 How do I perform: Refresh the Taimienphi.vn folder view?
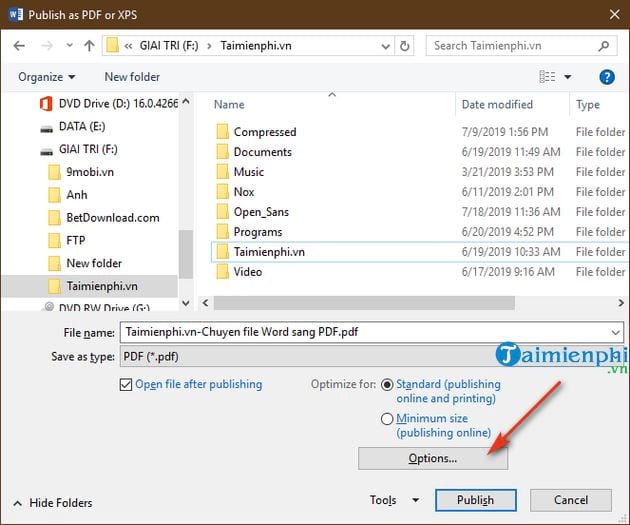405,46
